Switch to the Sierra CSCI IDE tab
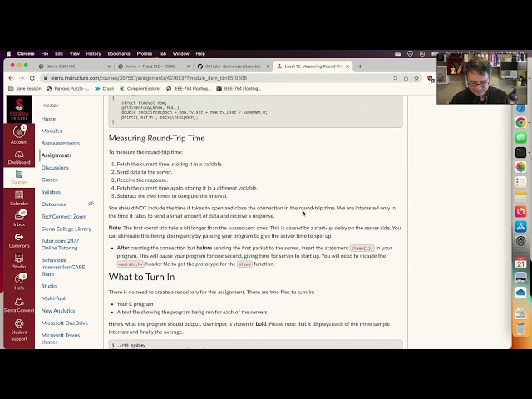 coord(75,66)
